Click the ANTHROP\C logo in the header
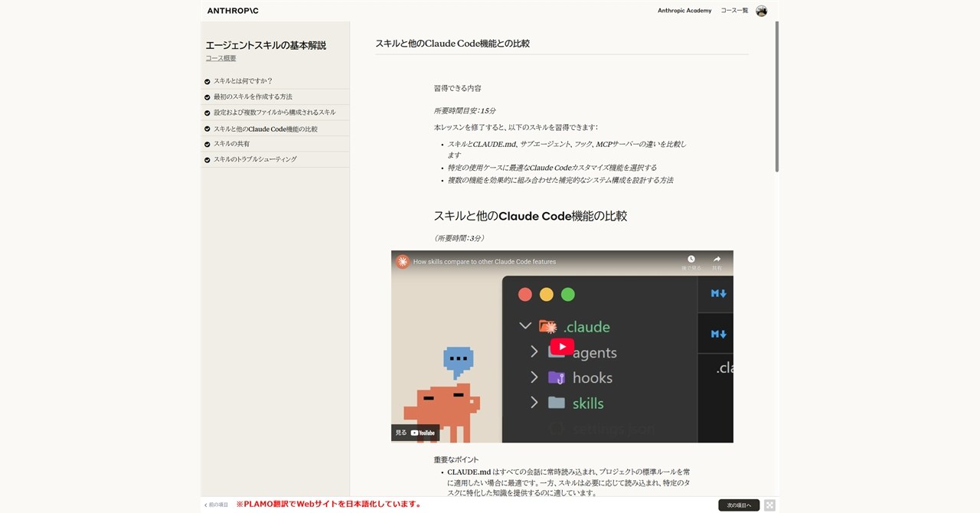 (231, 10)
